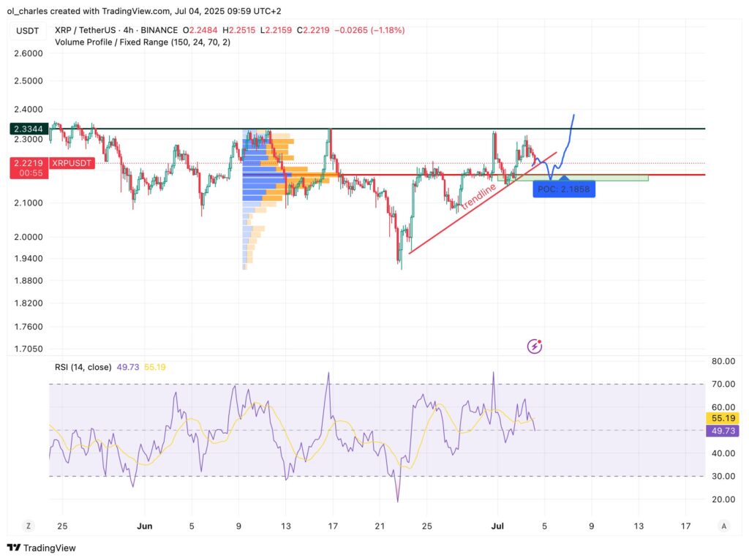Click the "Jul" label on the date axis
The height and width of the screenshot is (560, 749).
click(x=498, y=526)
